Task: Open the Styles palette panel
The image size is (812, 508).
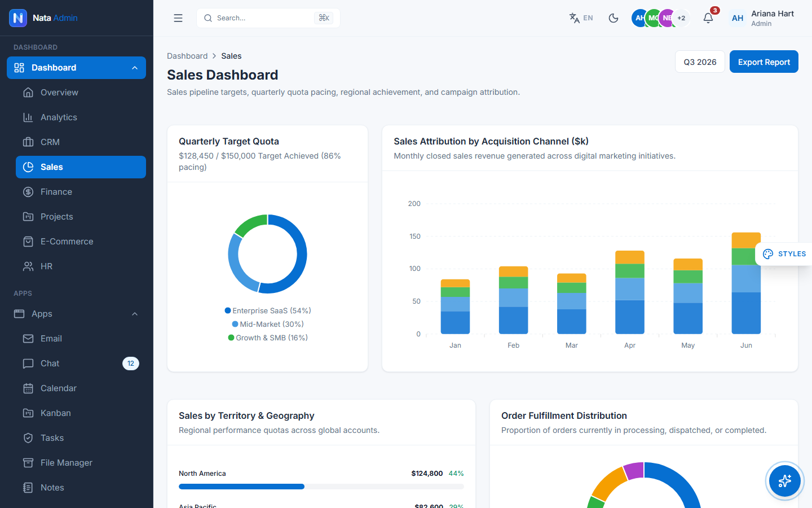Action: [784, 254]
